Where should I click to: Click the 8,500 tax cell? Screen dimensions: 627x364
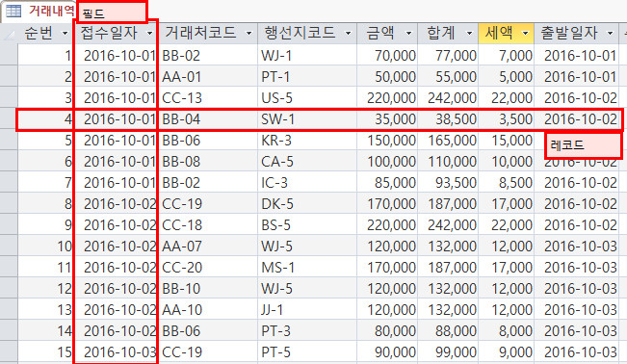coord(507,182)
